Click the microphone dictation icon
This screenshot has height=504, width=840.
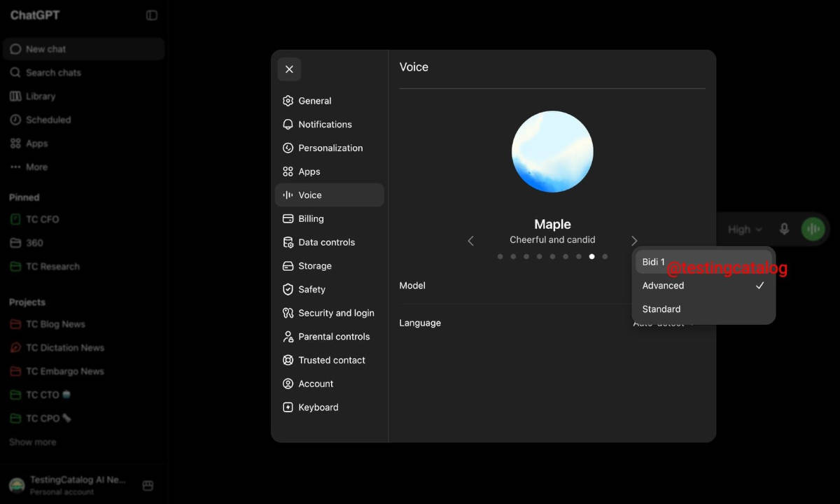coord(785,229)
